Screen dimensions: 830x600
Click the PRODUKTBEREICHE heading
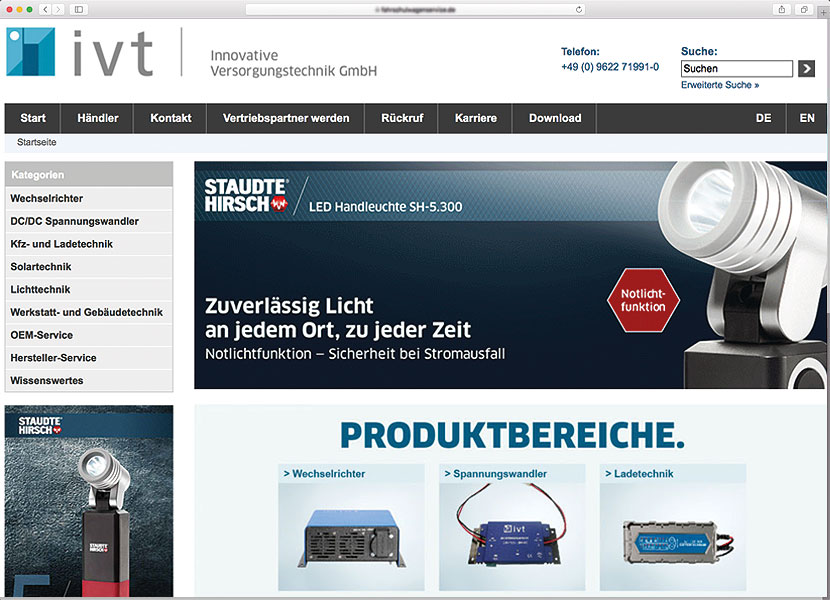512,435
